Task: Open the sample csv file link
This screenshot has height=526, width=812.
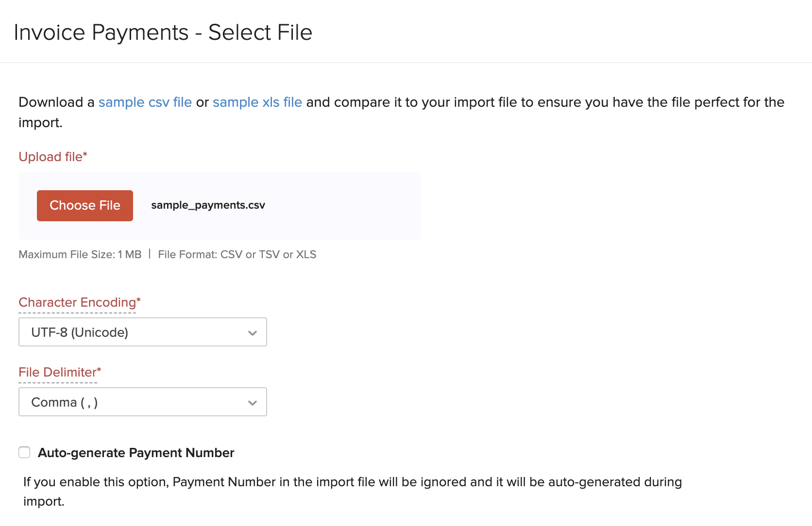Action: [145, 102]
